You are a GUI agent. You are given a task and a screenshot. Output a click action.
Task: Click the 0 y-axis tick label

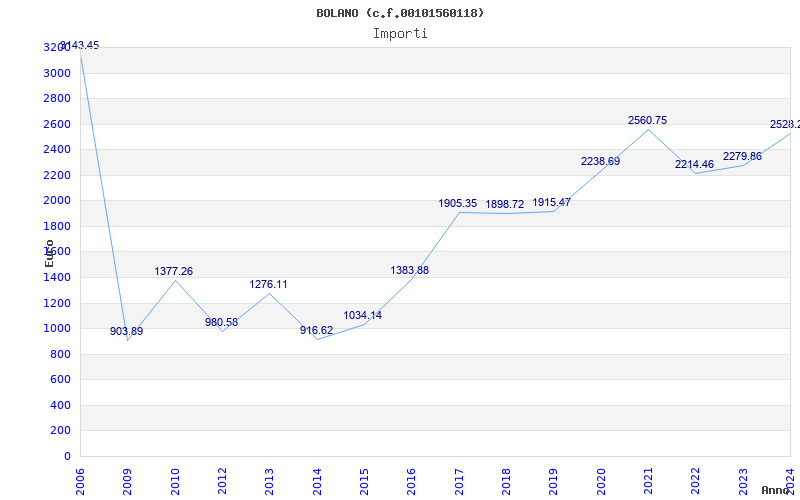coord(67,456)
